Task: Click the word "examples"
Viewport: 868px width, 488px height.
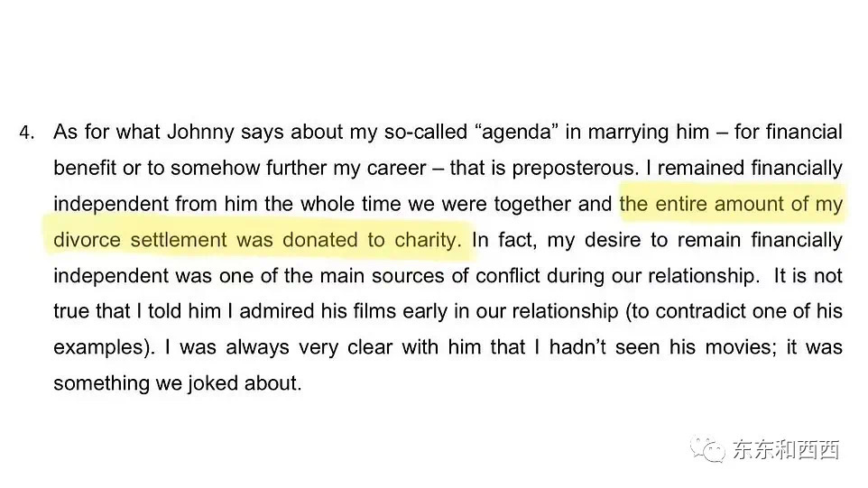Action: coord(96,347)
